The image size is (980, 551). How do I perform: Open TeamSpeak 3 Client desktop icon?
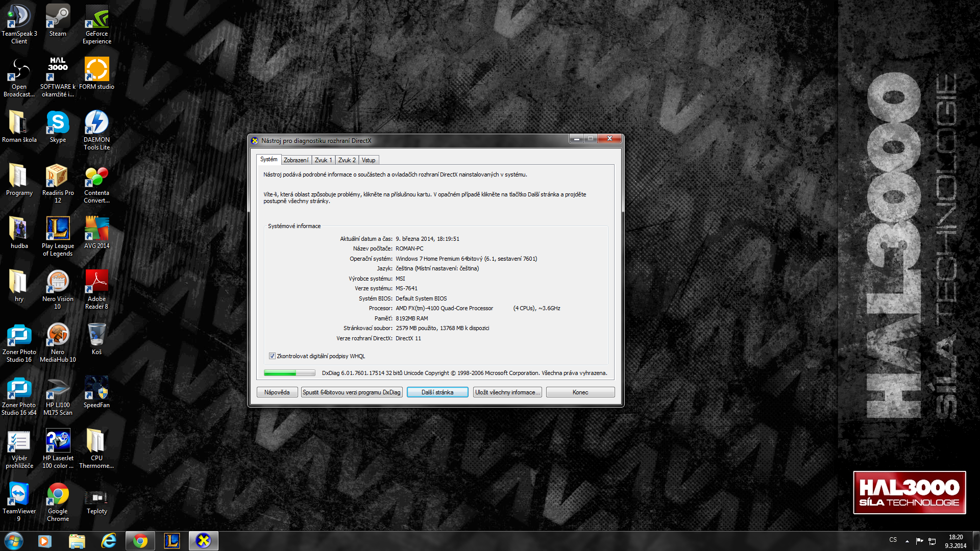19,24
